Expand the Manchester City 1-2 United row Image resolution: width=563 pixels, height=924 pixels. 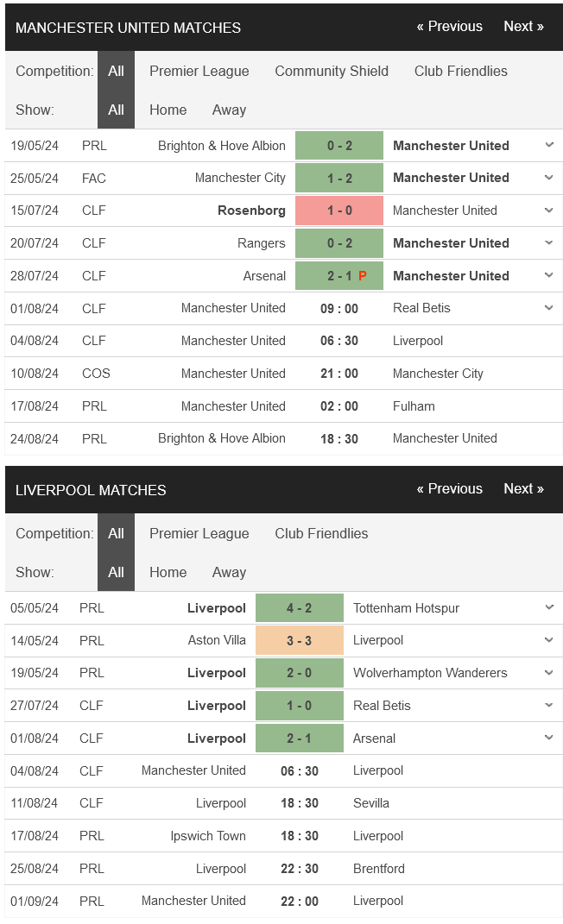point(549,178)
